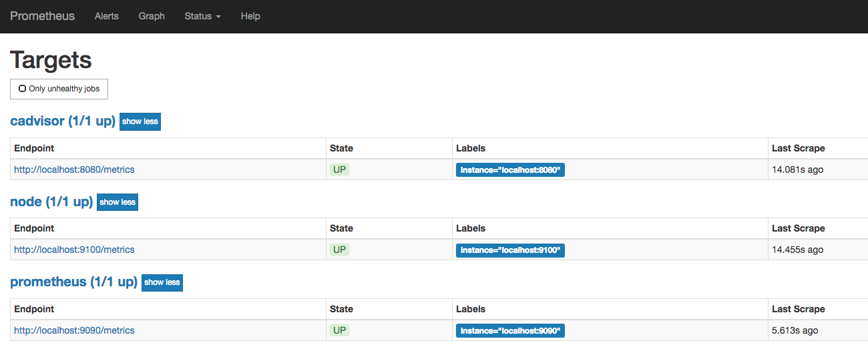Open the Help menu item
Screen dimensions: 868x355
(x=250, y=16)
